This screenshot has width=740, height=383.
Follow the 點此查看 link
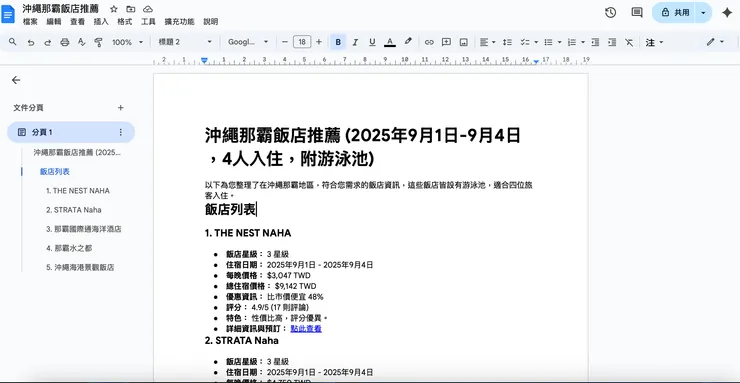(306, 329)
